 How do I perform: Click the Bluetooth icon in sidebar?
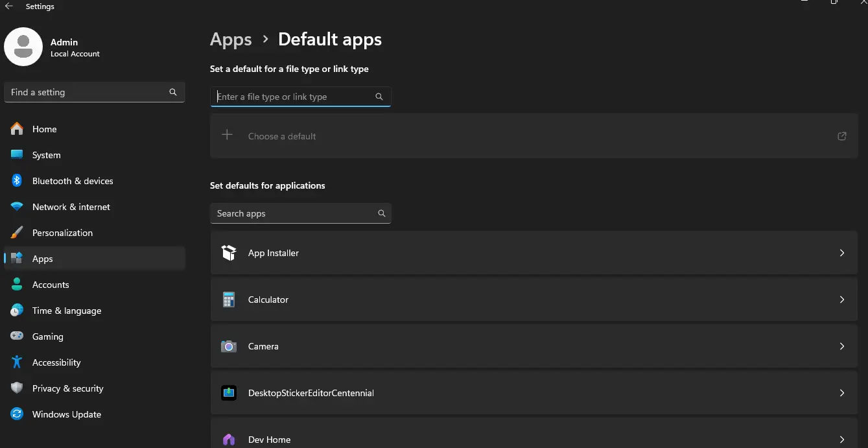(17, 181)
